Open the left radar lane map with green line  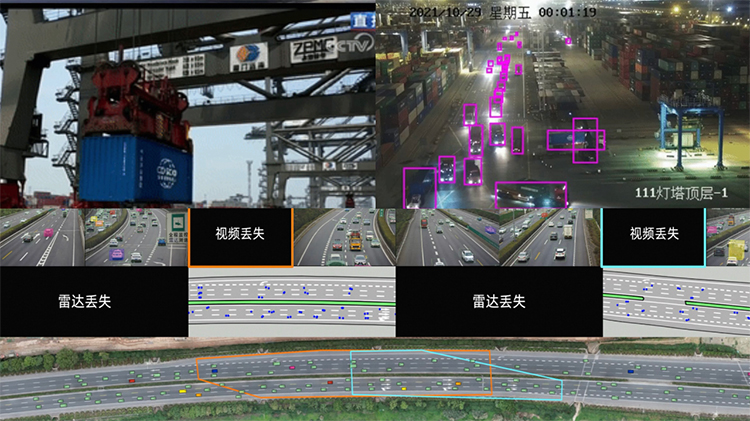292,301
